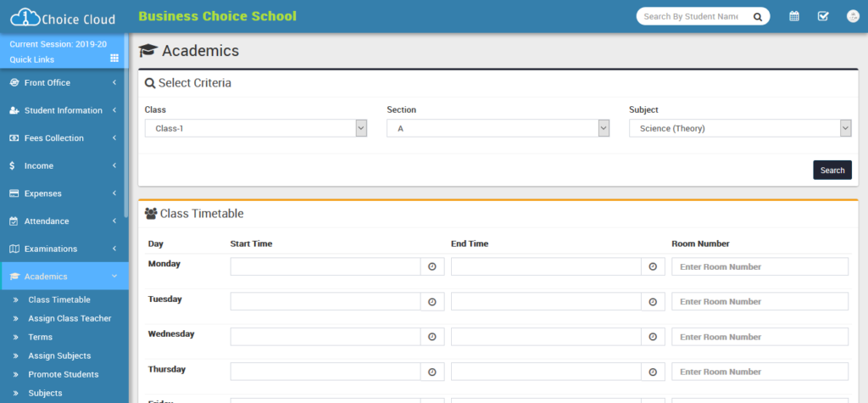Click the Examinations map icon

pos(14,249)
